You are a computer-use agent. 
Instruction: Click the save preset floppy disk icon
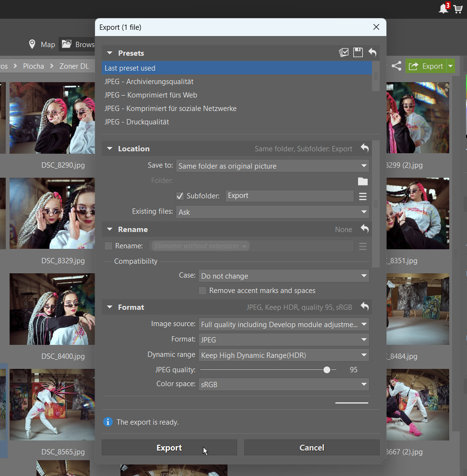tap(358, 53)
